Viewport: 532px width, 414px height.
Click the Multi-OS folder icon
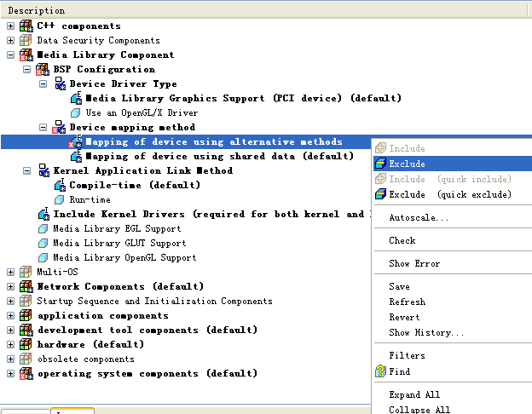[26, 272]
